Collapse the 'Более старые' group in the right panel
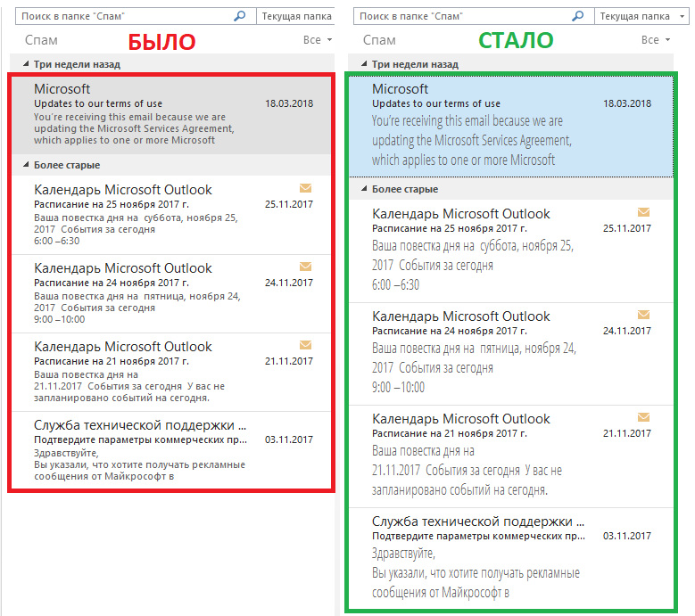Viewport: 695px width, 616px height. [x=364, y=189]
